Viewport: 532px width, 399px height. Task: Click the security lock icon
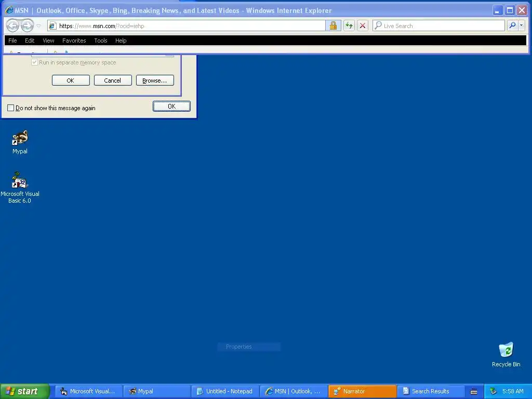pos(333,26)
